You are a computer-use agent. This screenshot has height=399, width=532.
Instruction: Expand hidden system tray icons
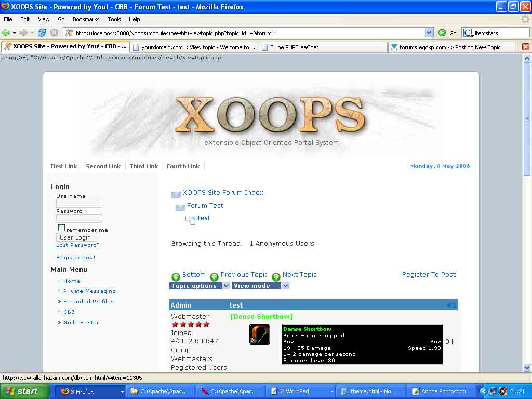483,391
